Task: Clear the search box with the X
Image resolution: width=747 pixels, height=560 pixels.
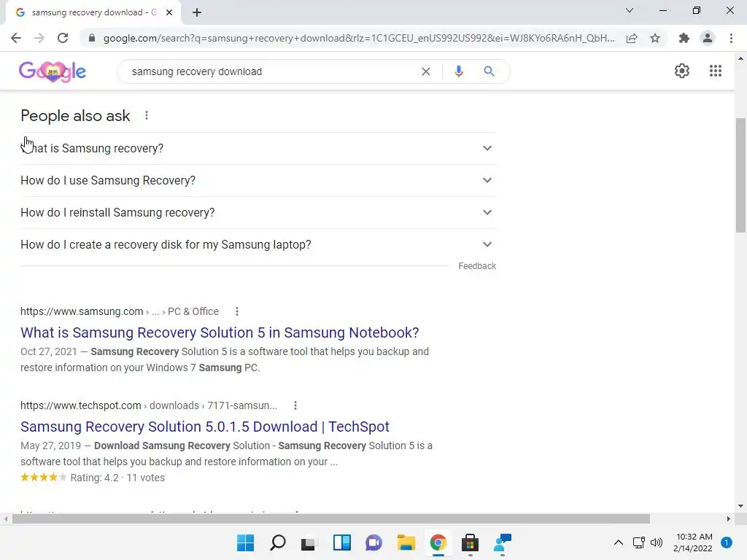Action: click(x=426, y=71)
